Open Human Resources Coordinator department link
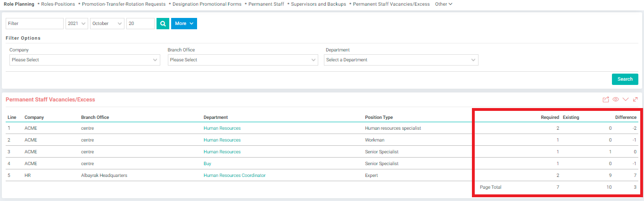644x201 pixels. click(234, 176)
